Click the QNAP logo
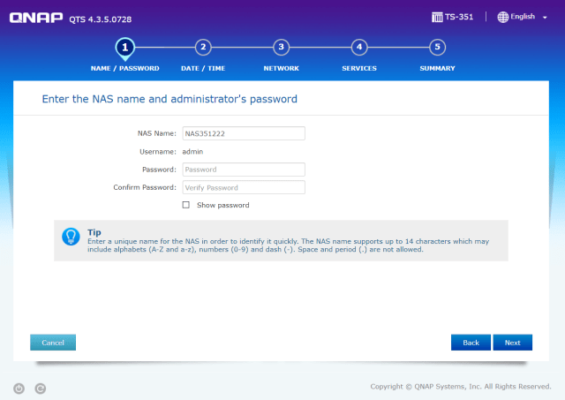Screen dimensions: 565x400 coord(36,18)
